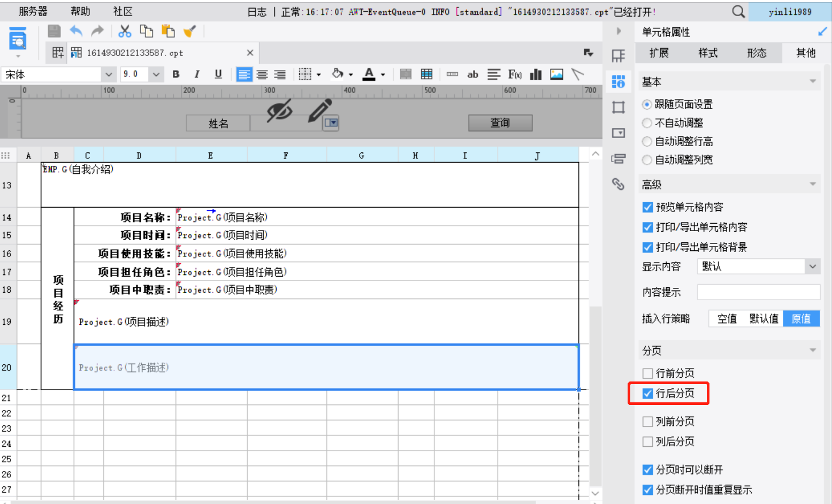This screenshot has width=832, height=504.
Task: Click the Save disk icon in toolbar
Action: [54, 31]
